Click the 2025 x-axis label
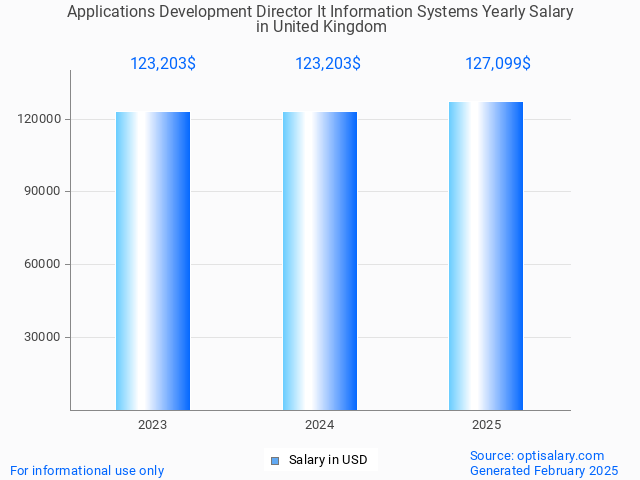 [486, 425]
